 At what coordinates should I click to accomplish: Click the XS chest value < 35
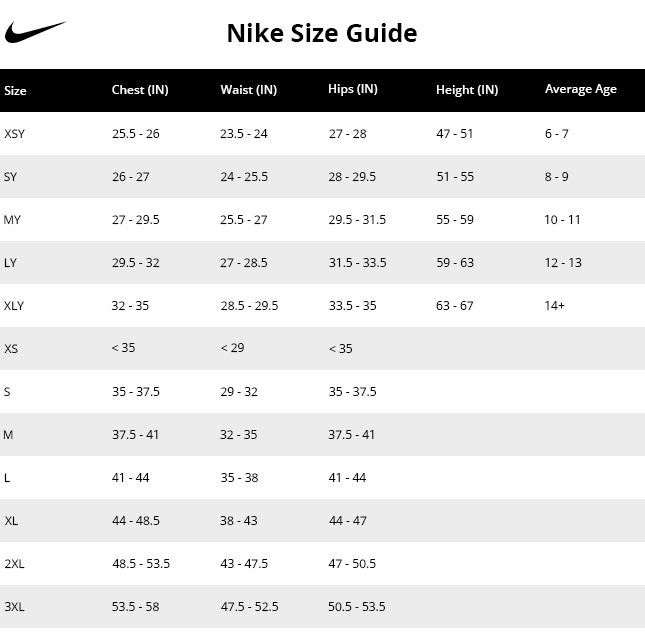[x=123, y=348]
